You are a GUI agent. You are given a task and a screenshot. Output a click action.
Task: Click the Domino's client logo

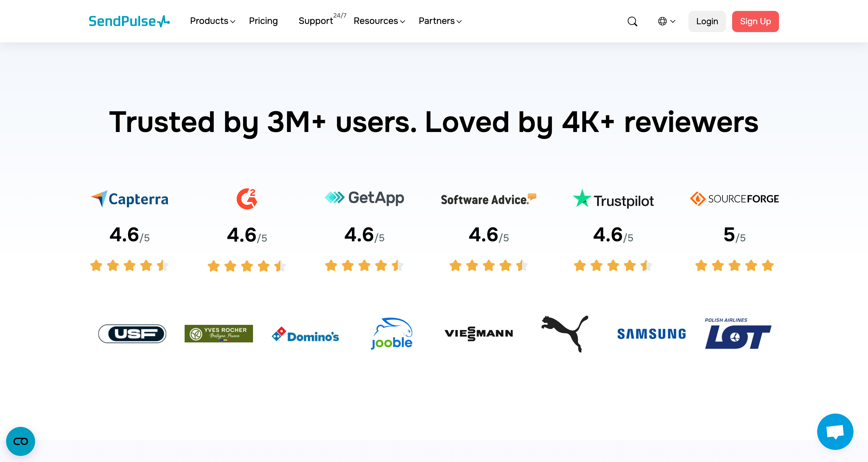coord(305,335)
